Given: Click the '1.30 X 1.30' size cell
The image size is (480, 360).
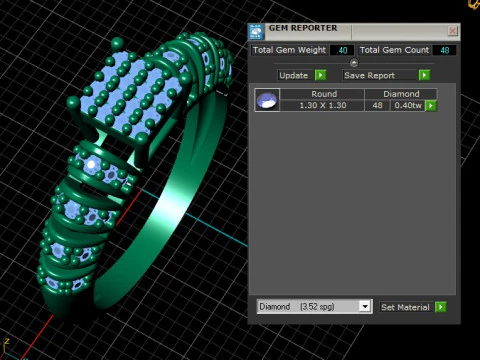Looking at the screenshot, I should (x=322, y=106).
